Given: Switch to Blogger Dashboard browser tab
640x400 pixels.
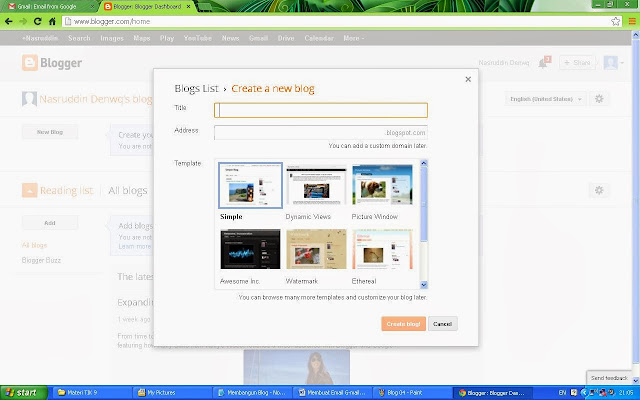Looking at the screenshot, I should 147,7.
